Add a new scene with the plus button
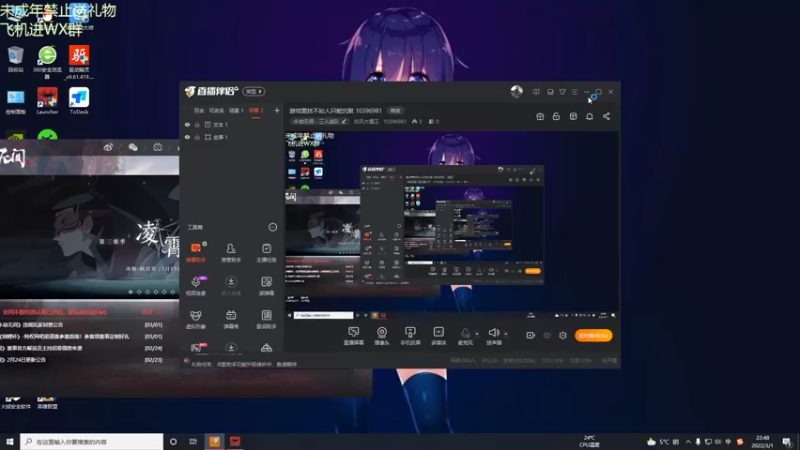 click(x=277, y=110)
